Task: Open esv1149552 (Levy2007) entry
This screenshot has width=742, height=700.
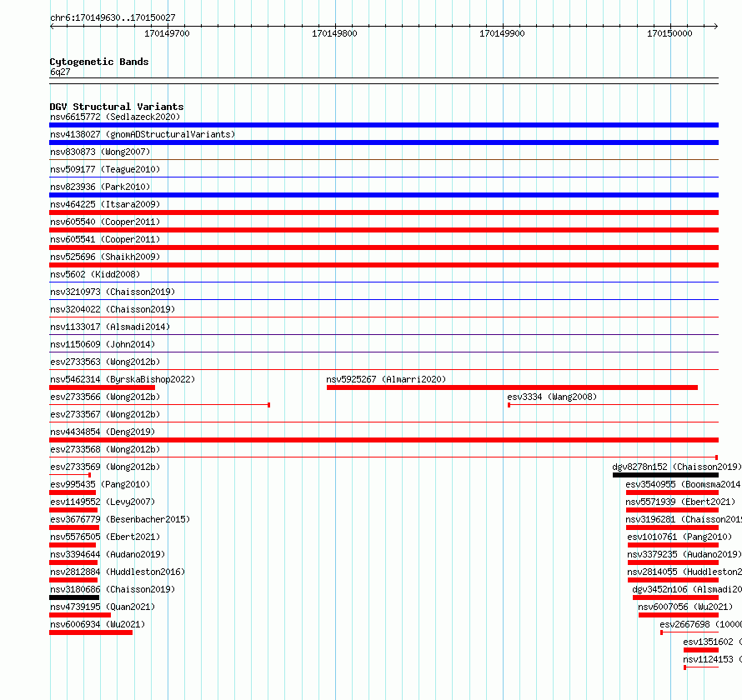Action: point(103,502)
